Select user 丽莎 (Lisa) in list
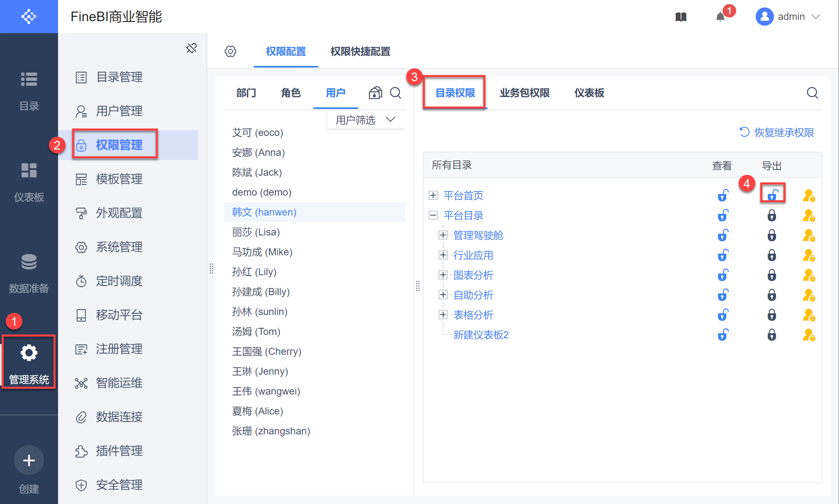 click(256, 232)
